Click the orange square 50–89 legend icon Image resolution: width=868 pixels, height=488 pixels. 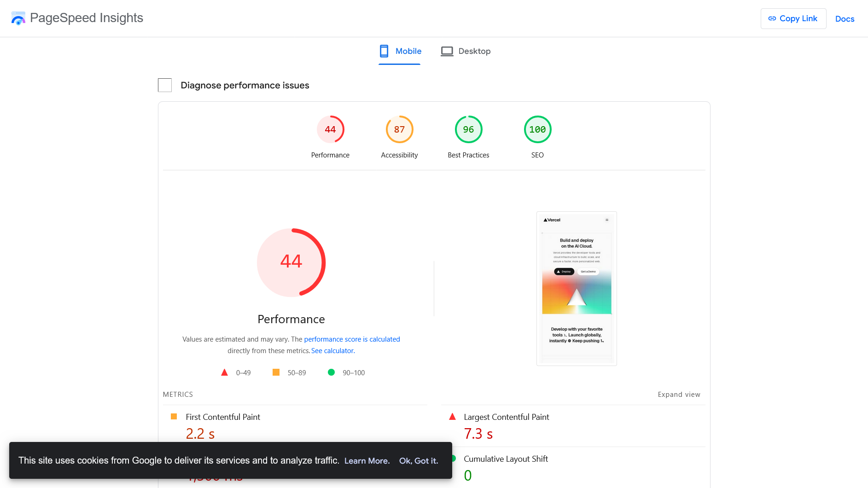[x=276, y=372]
